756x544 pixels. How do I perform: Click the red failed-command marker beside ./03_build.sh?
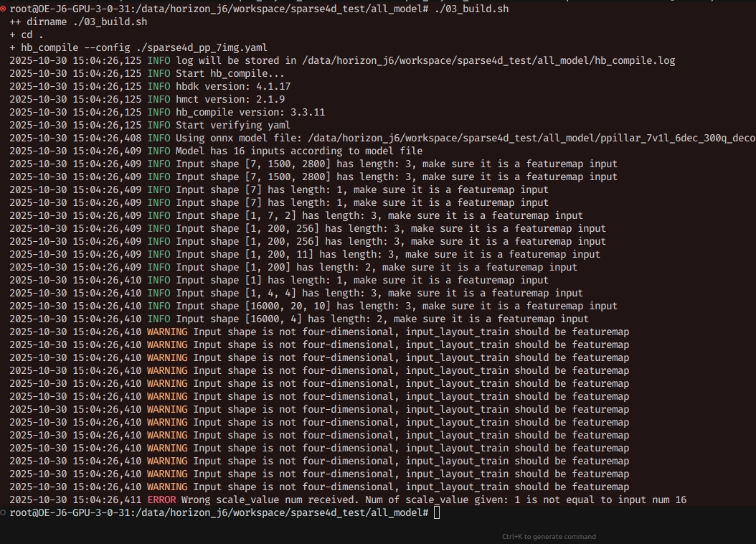(4, 9)
